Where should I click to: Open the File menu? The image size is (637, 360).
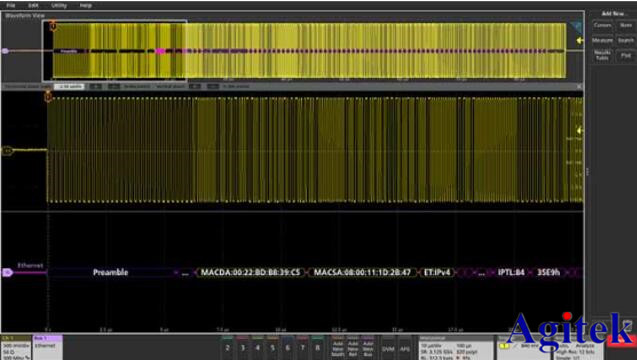coord(11,5)
